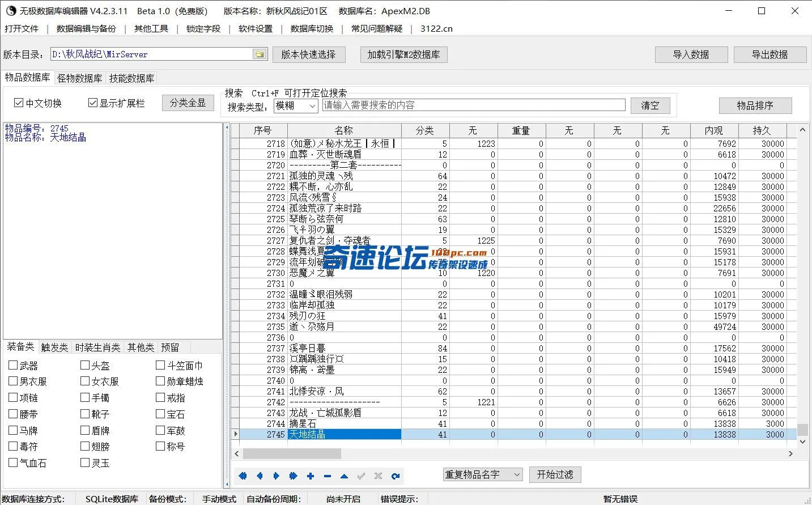Open the 其他类 tab

141,347
